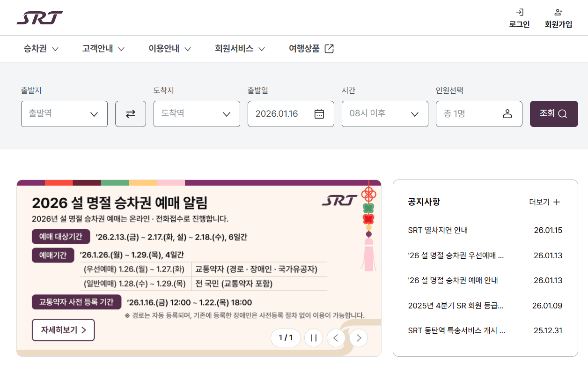588x367 pixels.
Task: Open the 로그인 link
Action: pos(519,24)
